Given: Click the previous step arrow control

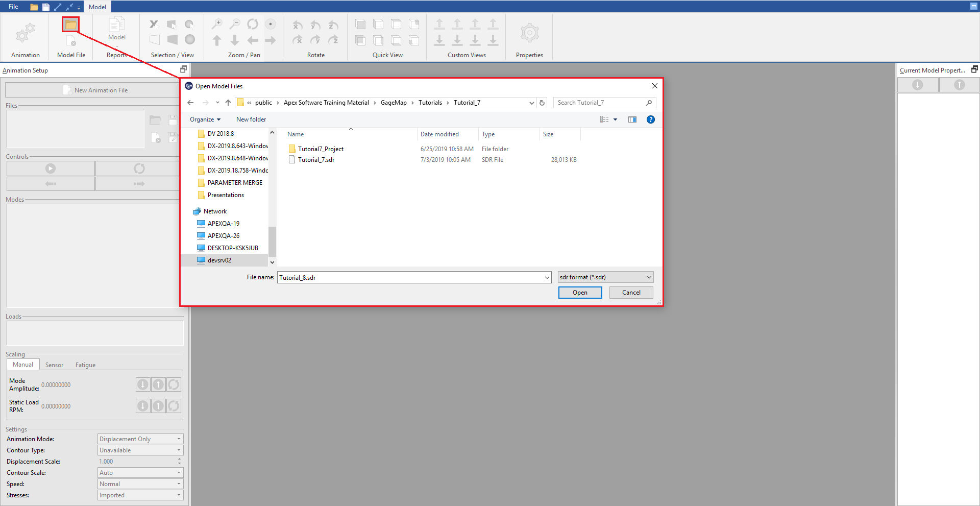Looking at the screenshot, I should click(x=51, y=184).
